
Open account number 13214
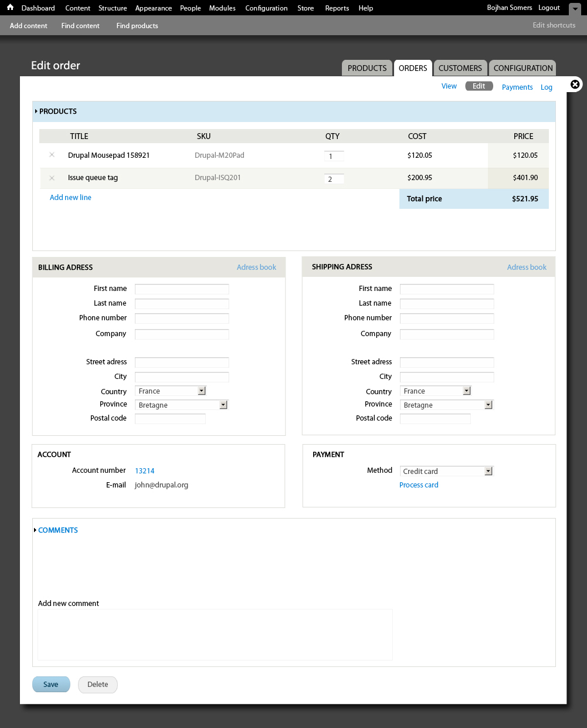coord(144,470)
